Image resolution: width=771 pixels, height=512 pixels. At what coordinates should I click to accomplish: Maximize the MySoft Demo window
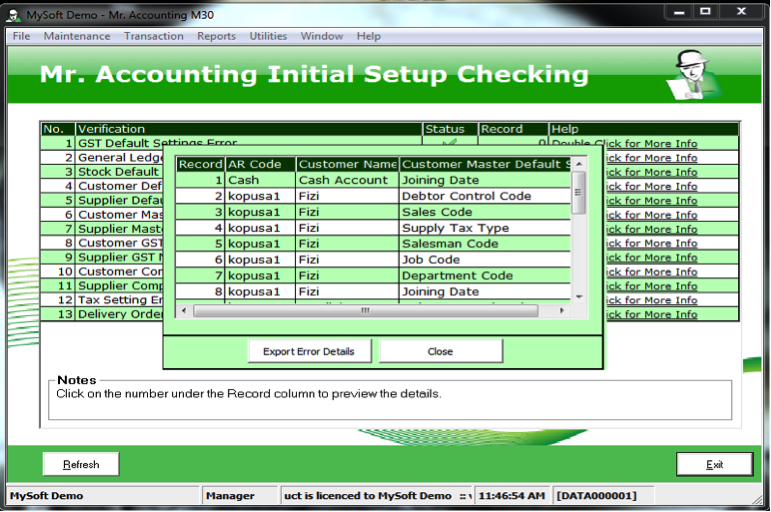(x=706, y=12)
